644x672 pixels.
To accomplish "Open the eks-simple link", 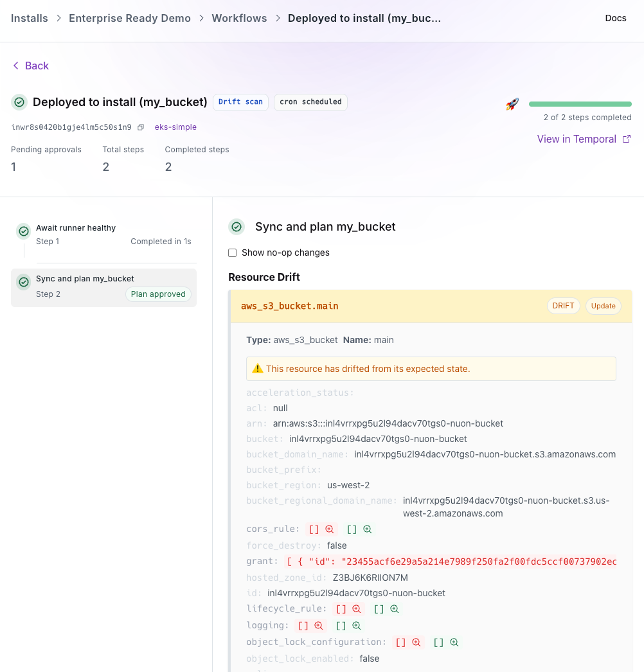I will 175,127.
